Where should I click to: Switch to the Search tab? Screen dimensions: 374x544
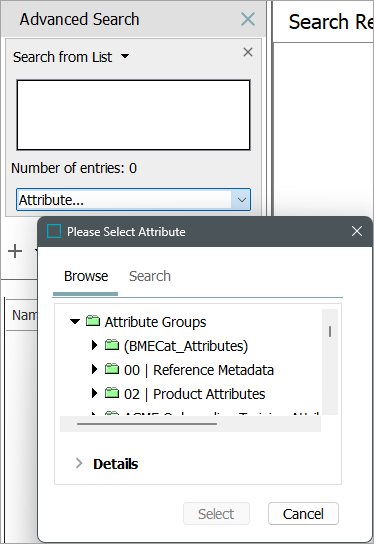(x=150, y=276)
